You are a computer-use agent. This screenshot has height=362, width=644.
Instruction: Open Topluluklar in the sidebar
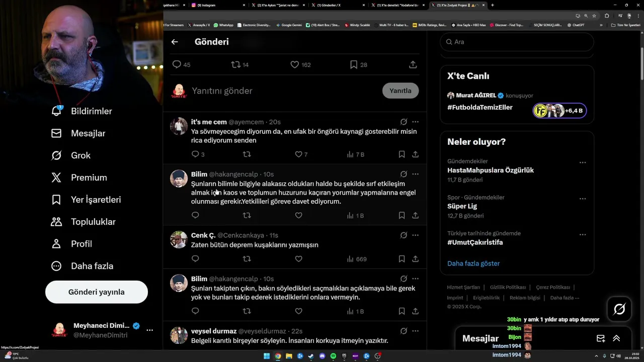(83, 222)
